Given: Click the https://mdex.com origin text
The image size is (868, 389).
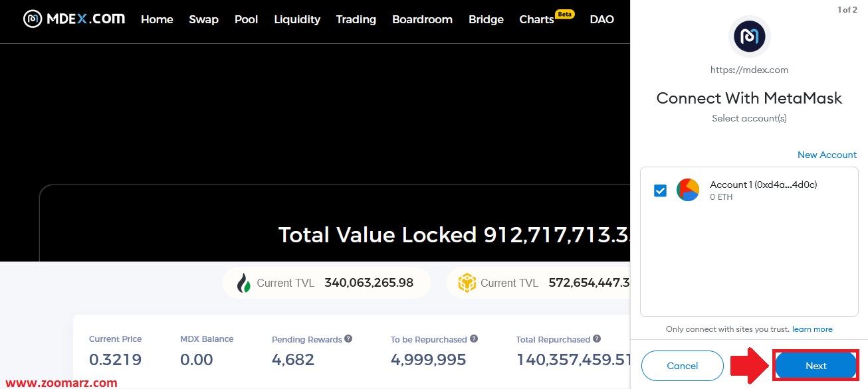Looking at the screenshot, I should click(x=749, y=70).
